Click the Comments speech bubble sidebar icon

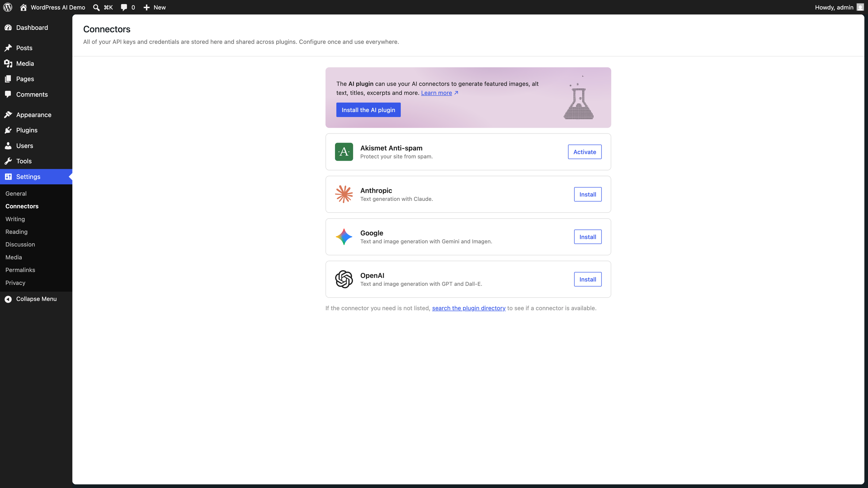[x=8, y=94]
